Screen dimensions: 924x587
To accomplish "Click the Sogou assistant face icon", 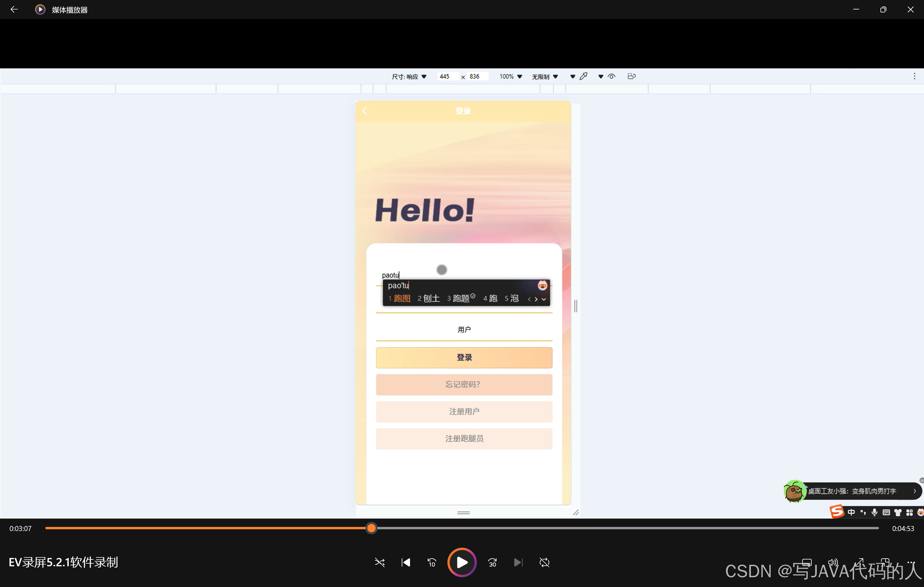I will tap(920, 512).
